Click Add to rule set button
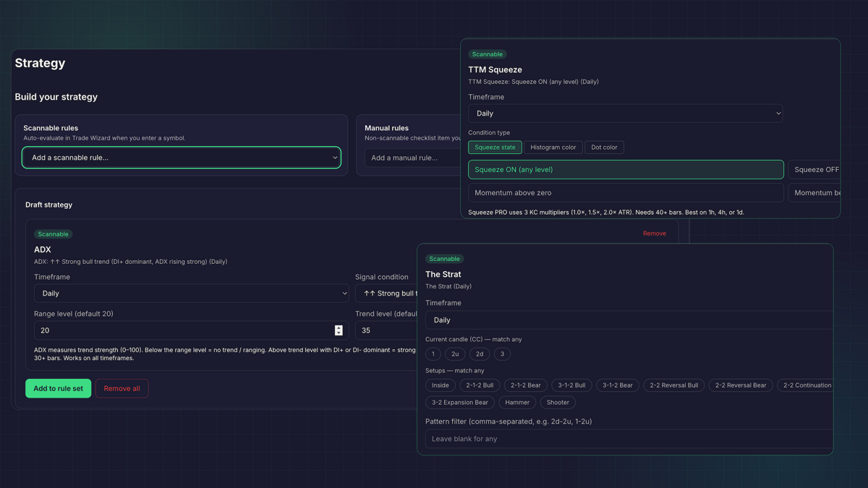The width and height of the screenshot is (868, 488). tap(59, 388)
